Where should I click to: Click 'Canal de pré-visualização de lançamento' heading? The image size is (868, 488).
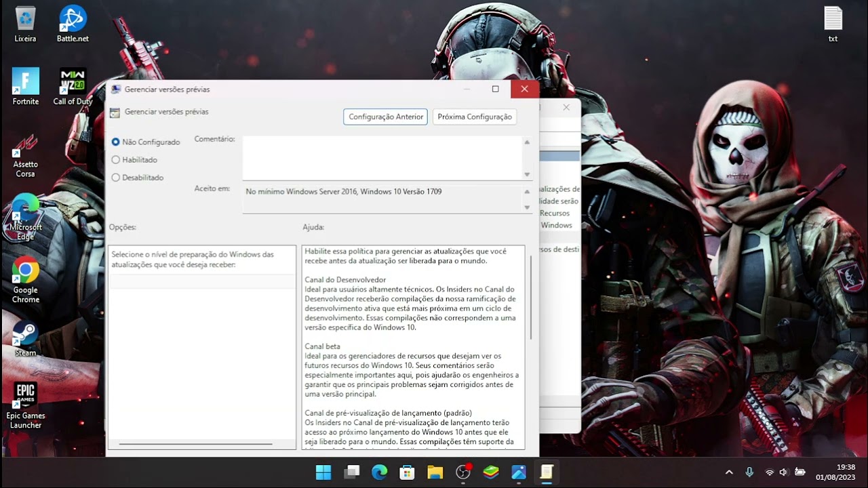(x=388, y=413)
